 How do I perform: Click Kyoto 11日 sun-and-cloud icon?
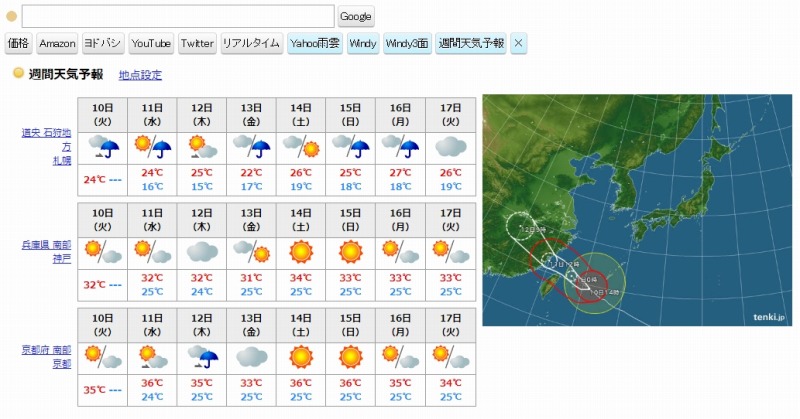click(x=153, y=358)
